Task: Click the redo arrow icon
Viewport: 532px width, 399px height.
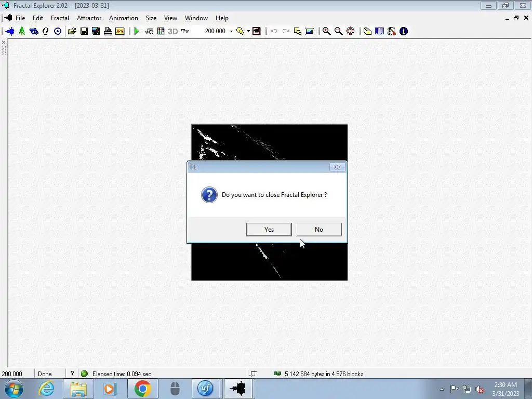Action: [286, 31]
